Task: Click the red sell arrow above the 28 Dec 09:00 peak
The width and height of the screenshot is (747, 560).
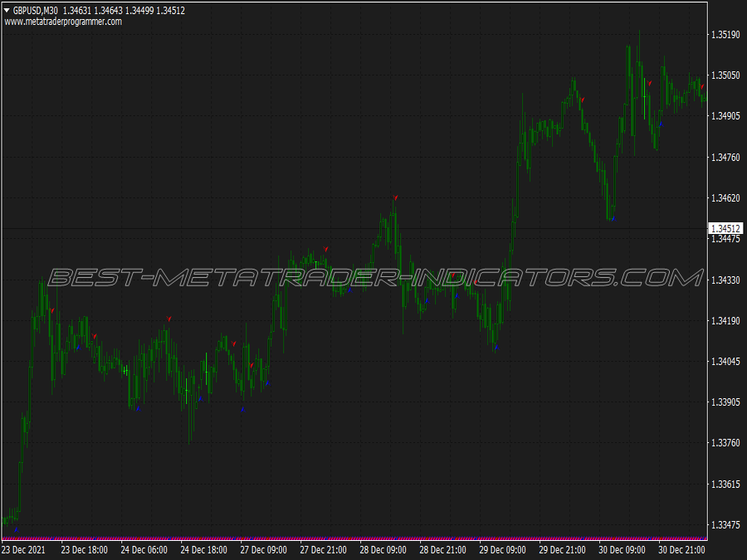Action: pos(395,197)
